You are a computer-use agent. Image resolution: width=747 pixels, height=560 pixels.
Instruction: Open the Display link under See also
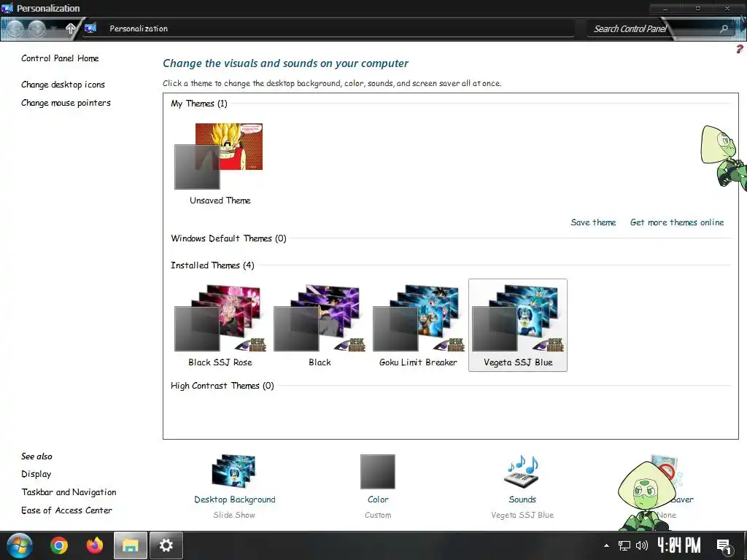pos(36,474)
